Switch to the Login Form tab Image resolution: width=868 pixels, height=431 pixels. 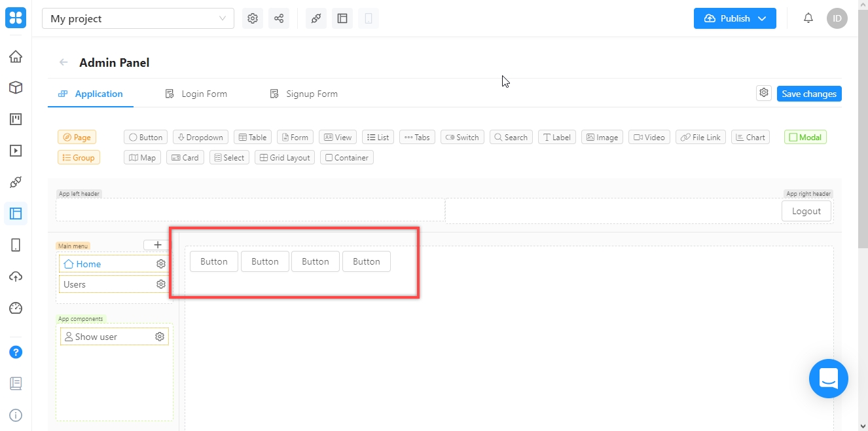196,94
